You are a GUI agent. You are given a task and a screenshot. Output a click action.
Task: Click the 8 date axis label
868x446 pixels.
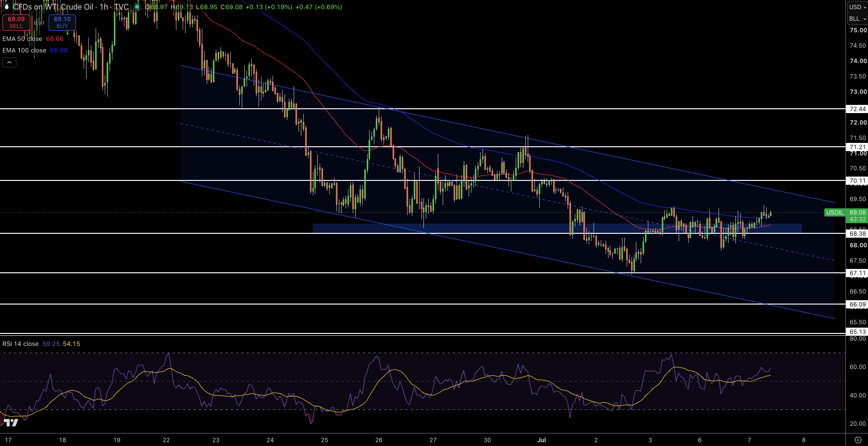[804, 440]
